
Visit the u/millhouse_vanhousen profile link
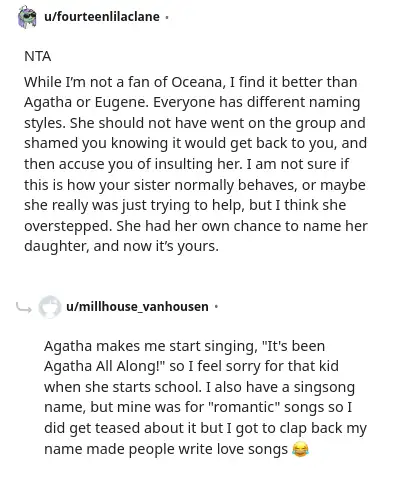coord(137,307)
